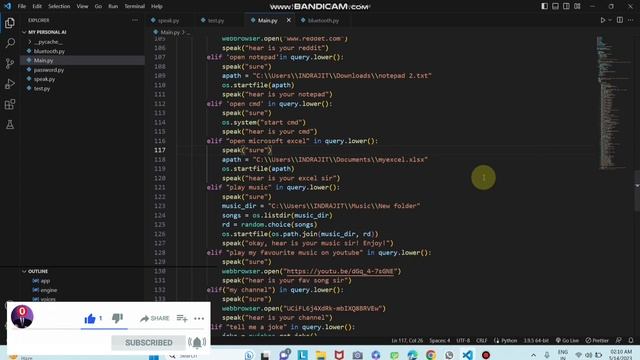Open run options dropdown next to play button
This screenshot has width=640, height=360.
(610, 20)
